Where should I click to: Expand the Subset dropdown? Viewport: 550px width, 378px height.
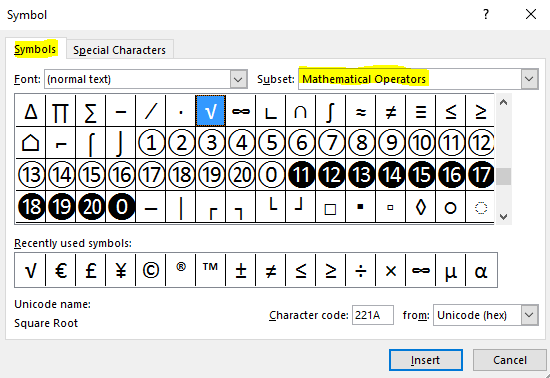(x=529, y=79)
